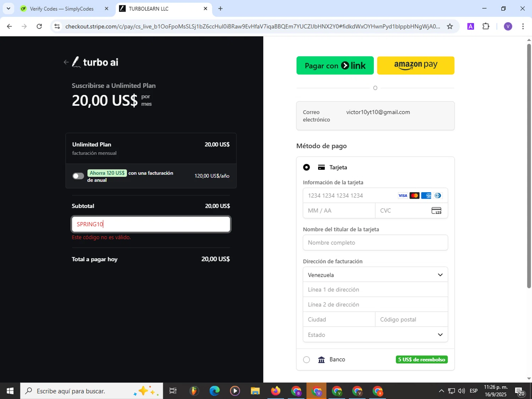Click the Ciudad field
This screenshot has height=399, width=532.
[x=339, y=320]
